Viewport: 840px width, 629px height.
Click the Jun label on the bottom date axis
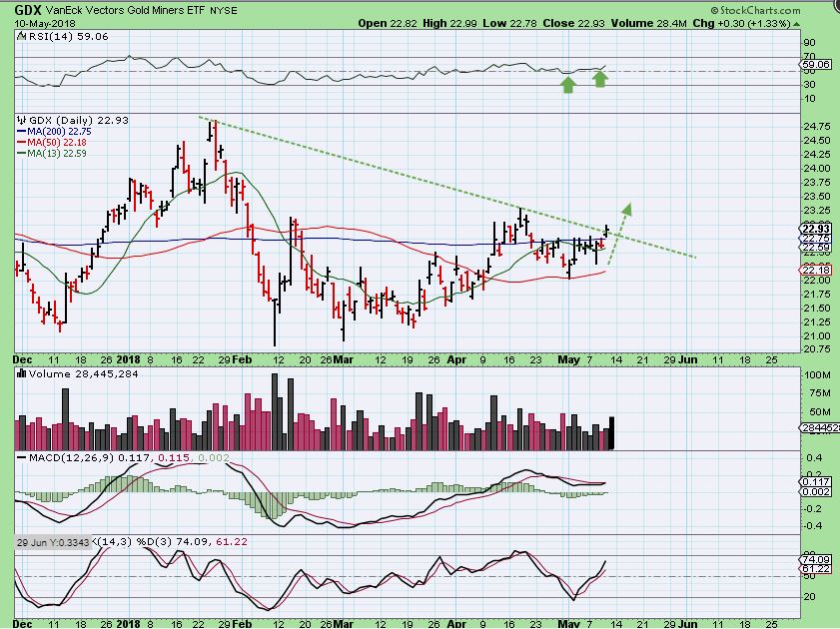click(687, 624)
